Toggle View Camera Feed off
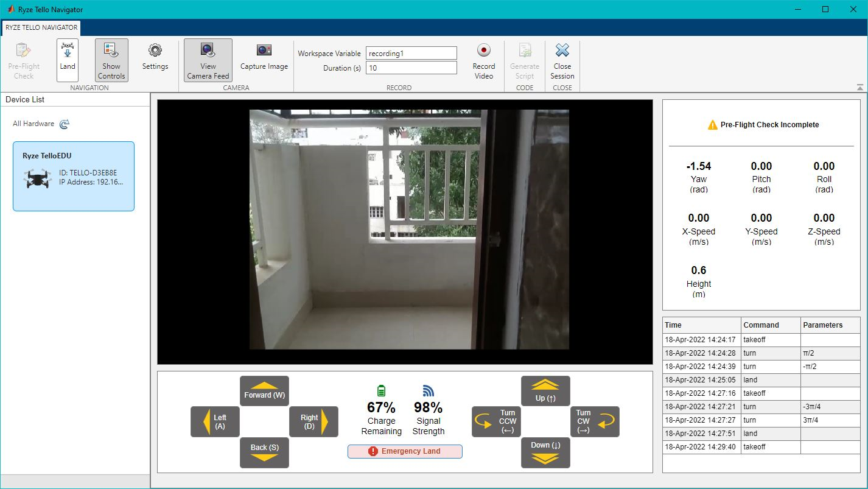Screen dimensions: 868x489 (x=208, y=60)
